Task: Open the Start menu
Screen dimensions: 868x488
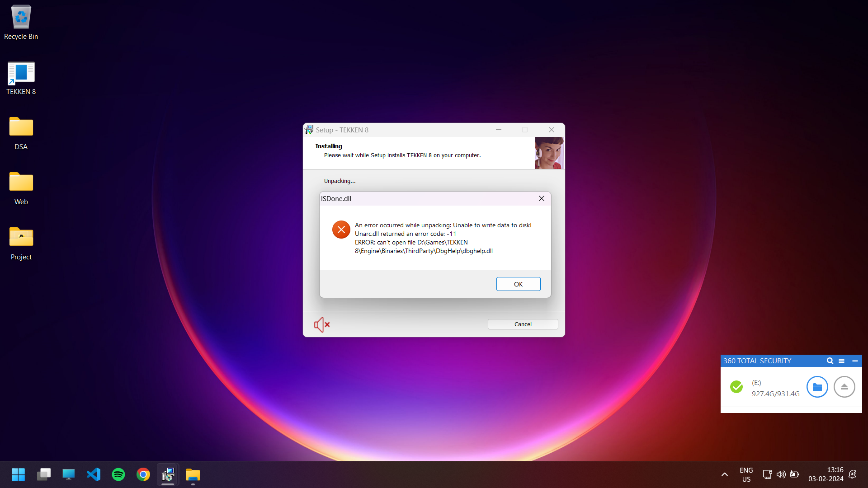Action: [18, 474]
